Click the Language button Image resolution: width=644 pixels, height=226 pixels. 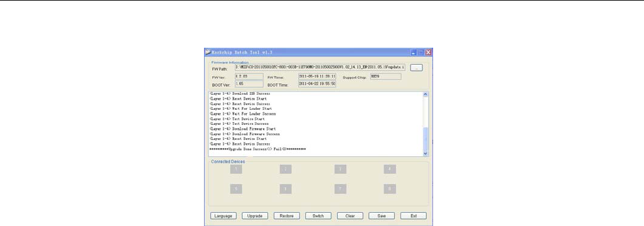[223, 216]
